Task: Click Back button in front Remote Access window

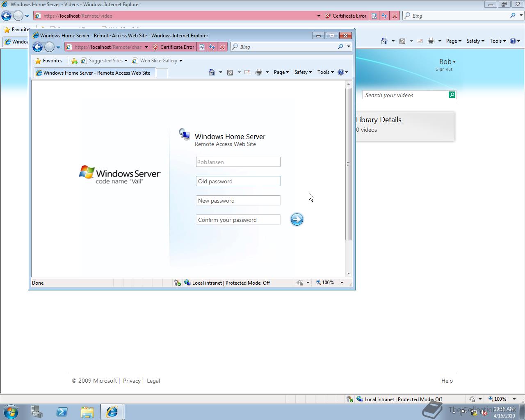Action: click(x=37, y=47)
